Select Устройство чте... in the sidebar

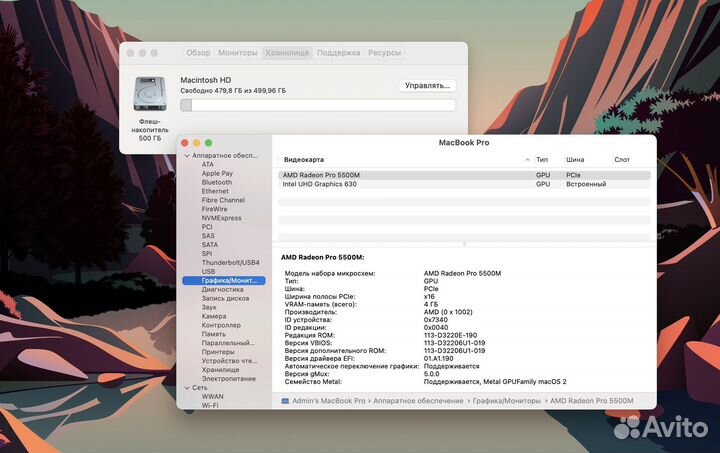(229, 361)
